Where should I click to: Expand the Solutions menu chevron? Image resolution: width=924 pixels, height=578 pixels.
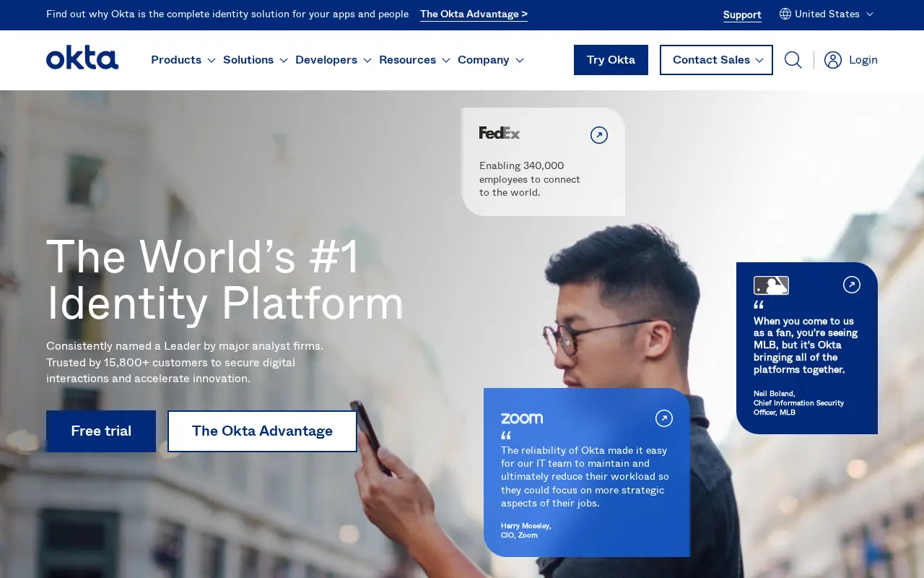coord(284,60)
